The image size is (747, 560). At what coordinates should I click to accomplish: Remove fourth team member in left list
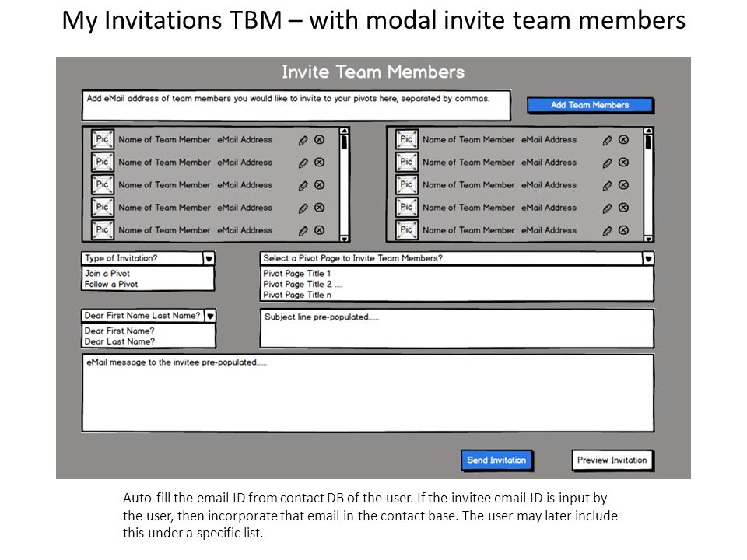pos(320,208)
